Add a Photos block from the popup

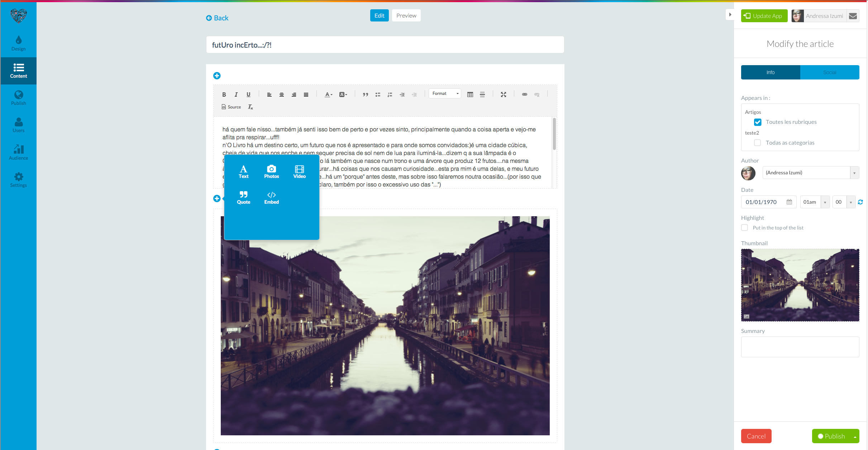point(271,171)
